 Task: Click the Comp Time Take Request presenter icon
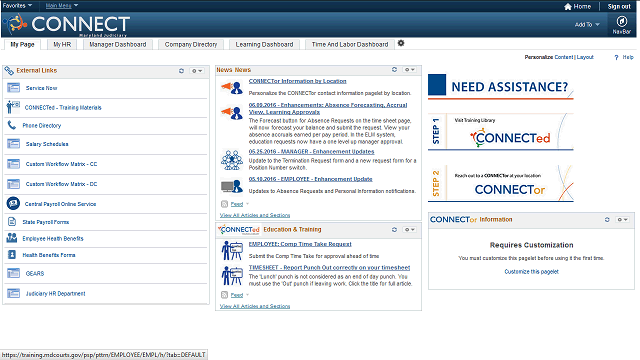pyautogui.click(x=231, y=250)
